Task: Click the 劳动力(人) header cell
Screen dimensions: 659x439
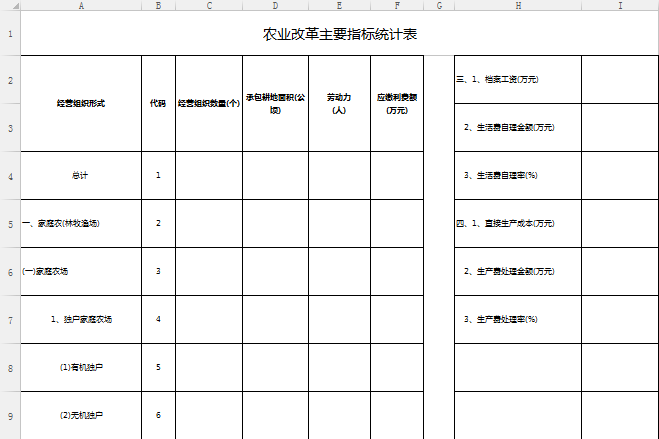Action: coord(339,103)
